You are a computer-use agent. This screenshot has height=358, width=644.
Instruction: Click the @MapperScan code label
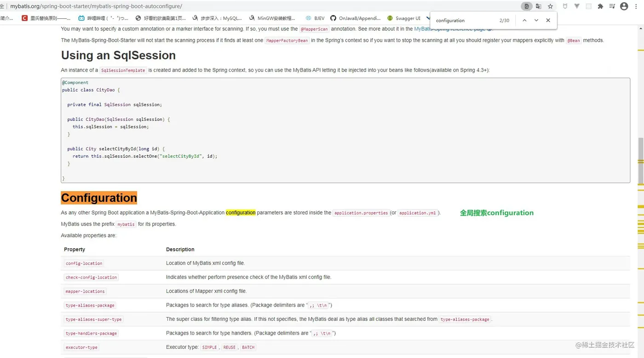click(314, 29)
